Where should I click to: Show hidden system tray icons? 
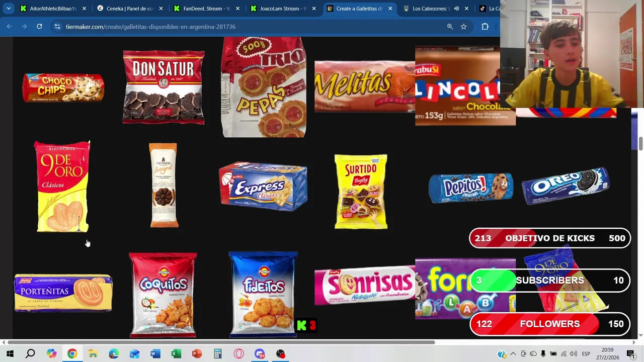pyautogui.click(x=513, y=353)
